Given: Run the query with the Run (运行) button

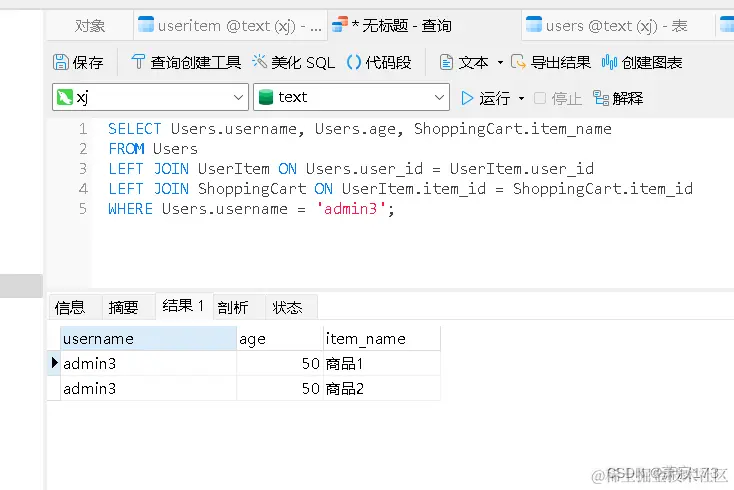Looking at the screenshot, I should coord(485,98).
